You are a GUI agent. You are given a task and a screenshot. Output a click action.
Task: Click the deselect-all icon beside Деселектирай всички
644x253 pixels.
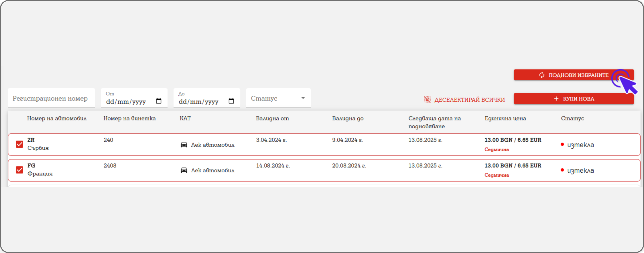click(x=427, y=100)
